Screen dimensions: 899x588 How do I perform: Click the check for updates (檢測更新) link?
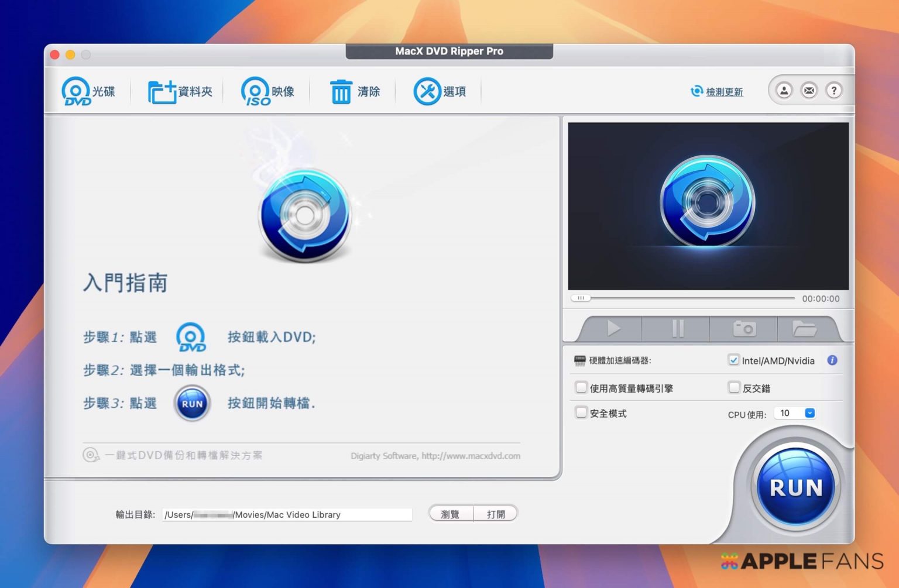[x=724, y=92]
